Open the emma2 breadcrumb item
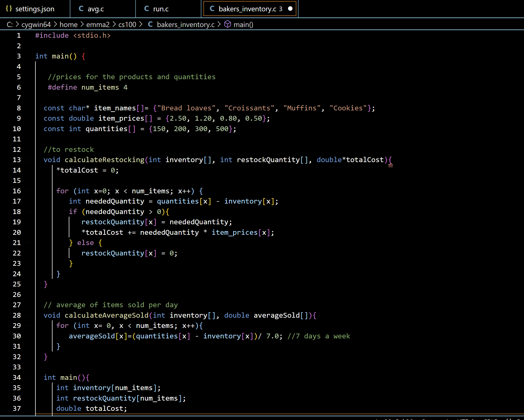The width and height of the screenshot is (524, 420). pos(98,24)
